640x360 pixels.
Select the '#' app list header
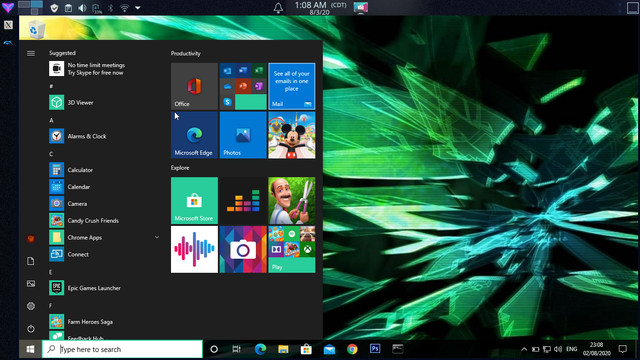pyautogui.click(x=51, y=87)
